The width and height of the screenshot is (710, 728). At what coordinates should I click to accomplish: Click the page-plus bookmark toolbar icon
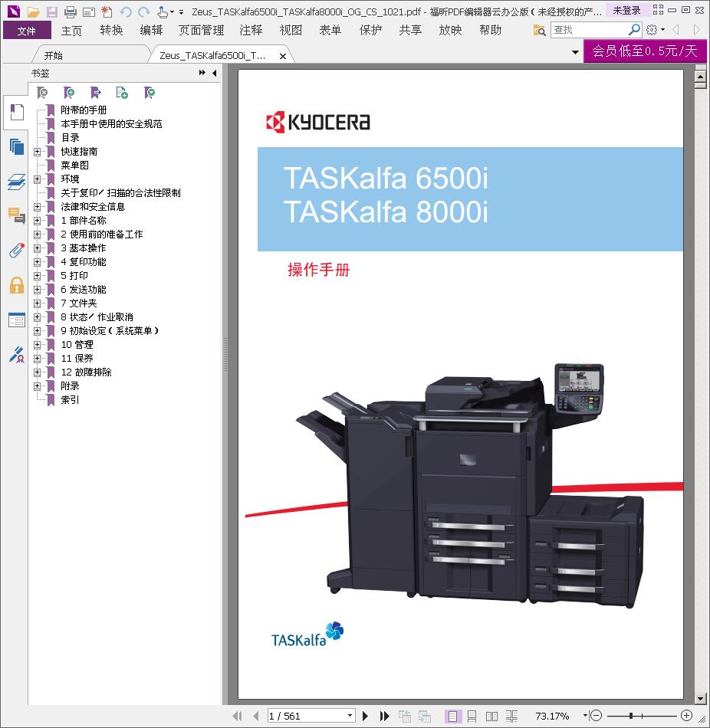tap(122, 93)
